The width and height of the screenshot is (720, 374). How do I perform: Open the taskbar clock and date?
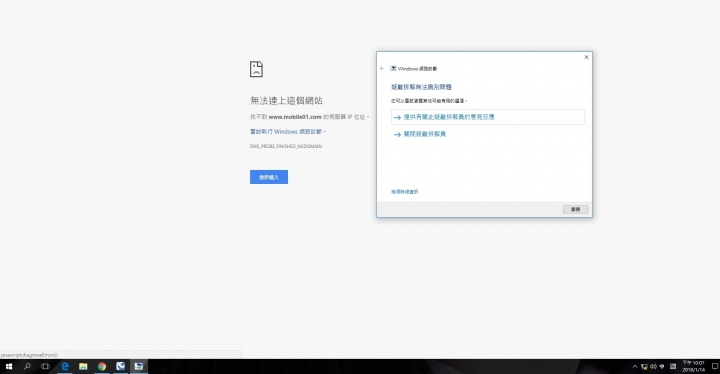coord(693,366)
